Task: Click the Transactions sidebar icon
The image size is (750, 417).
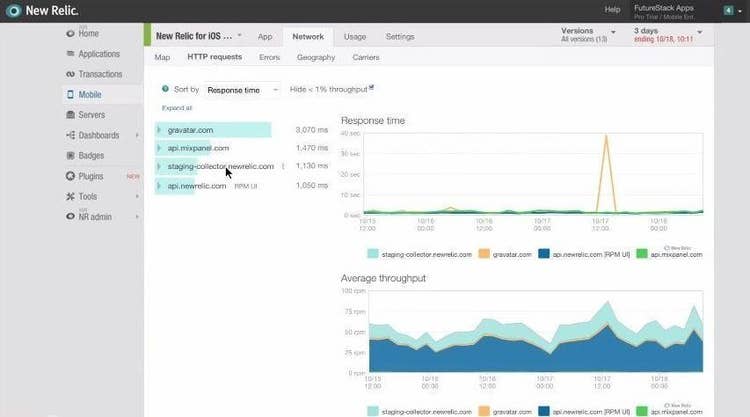Action: [x=69, y=74]
